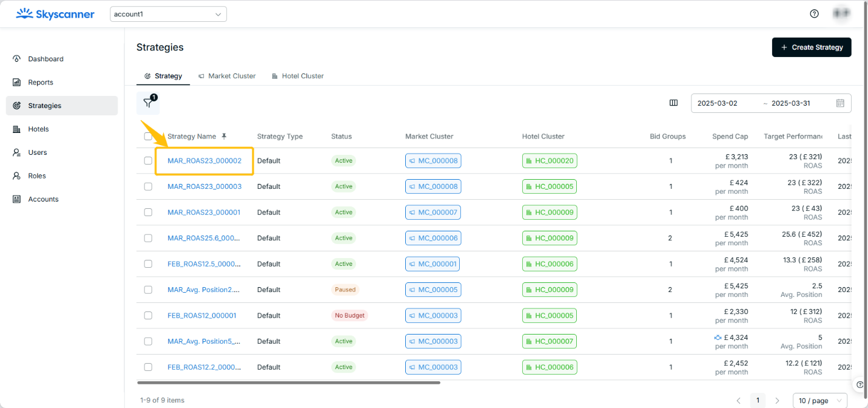The image size is (868, 408).
Task: Open the MAR_ROAS23_000003 strategy link
Action: (204, 186)
